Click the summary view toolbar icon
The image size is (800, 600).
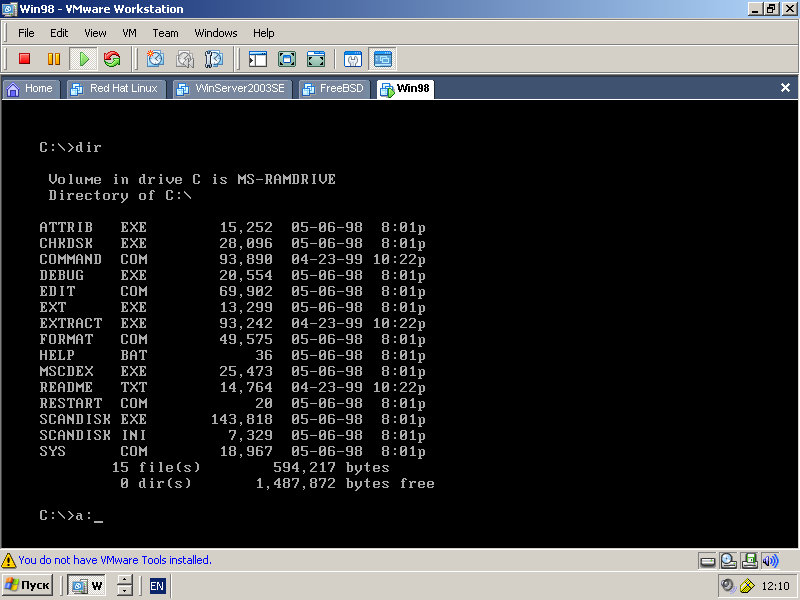353,59
